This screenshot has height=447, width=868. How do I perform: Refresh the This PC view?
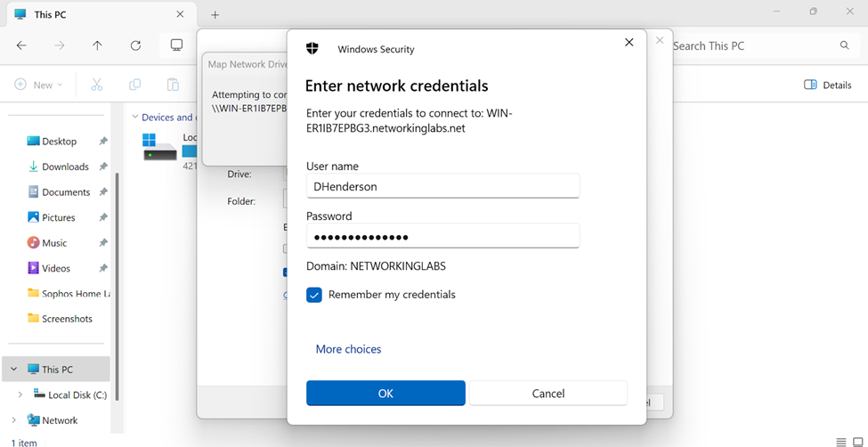[135, 45]
